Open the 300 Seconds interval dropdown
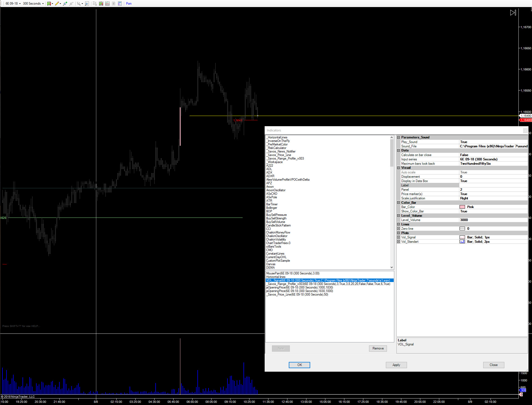 33,4
